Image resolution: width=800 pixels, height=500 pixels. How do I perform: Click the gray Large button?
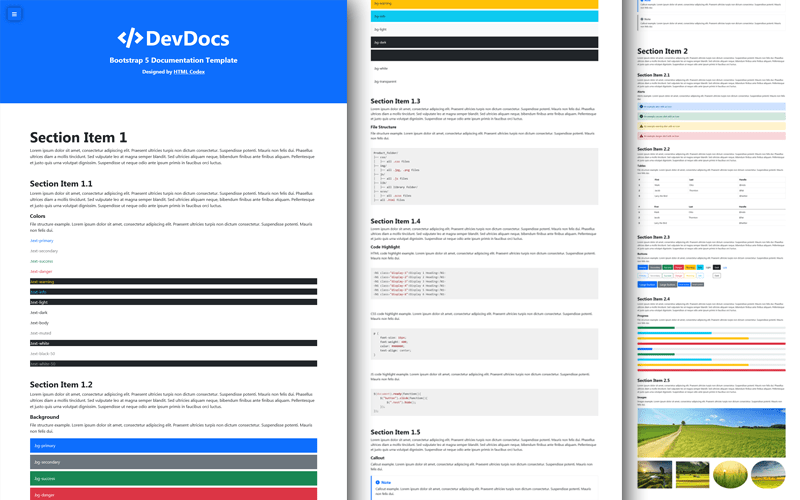pos(667,284)
